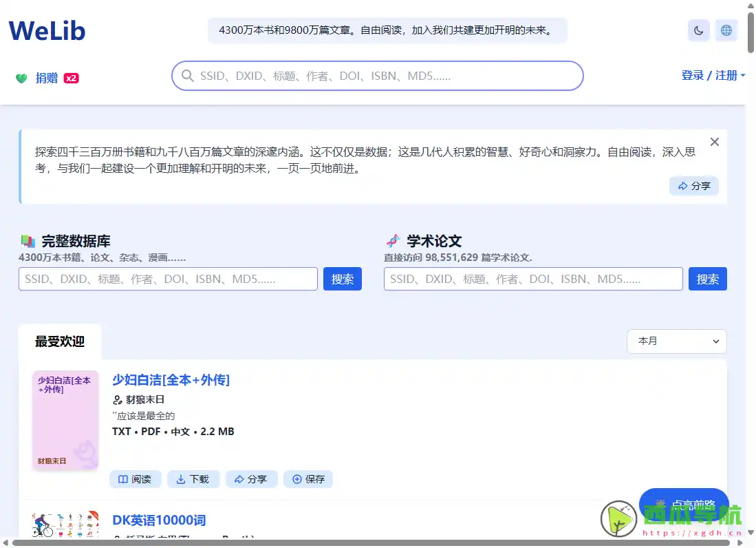Focus the 学术论文 search input

pos(533,279)
